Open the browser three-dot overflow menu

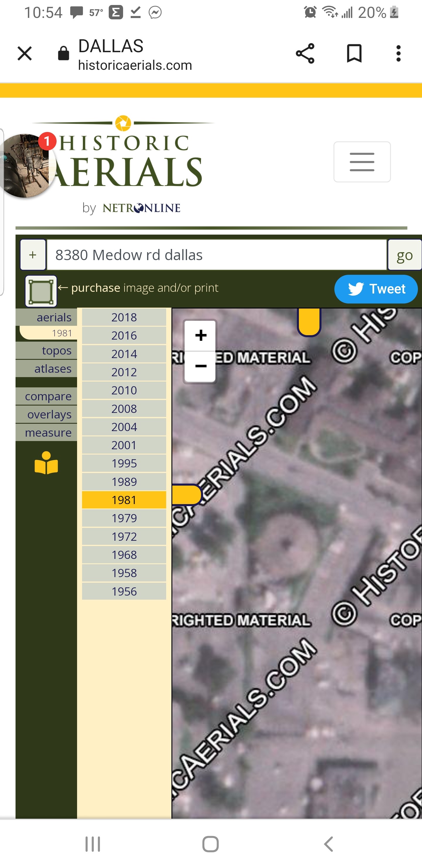tap(399, 53)
